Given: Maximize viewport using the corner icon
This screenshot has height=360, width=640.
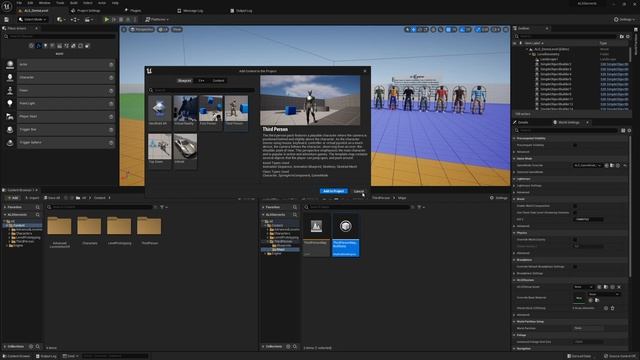Looking at the screenshot, I should point(506,29).
